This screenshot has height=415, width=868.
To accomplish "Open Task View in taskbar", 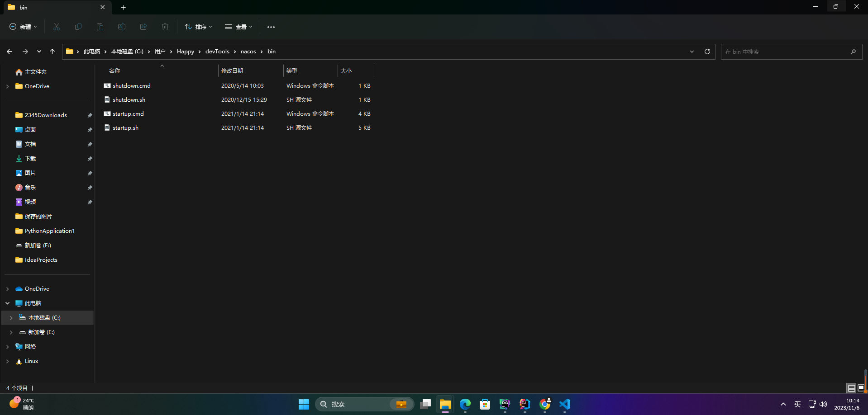I will tap(425, 404).
